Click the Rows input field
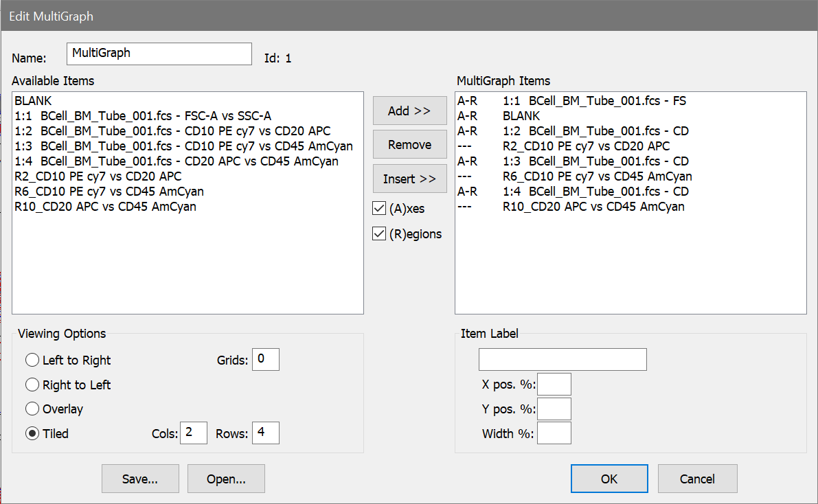818x504 pixels. point(265,433)
